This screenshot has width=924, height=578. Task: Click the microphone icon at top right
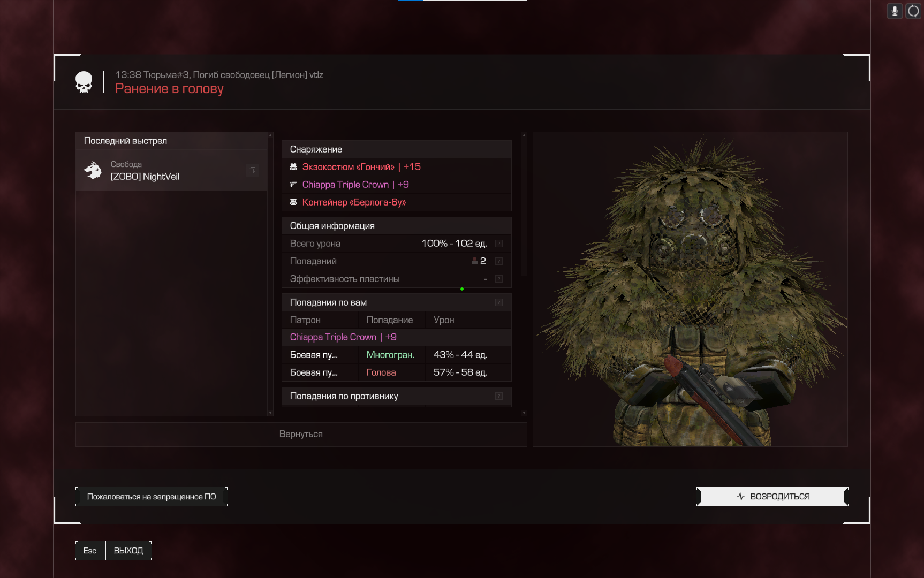tap(895, 11)
